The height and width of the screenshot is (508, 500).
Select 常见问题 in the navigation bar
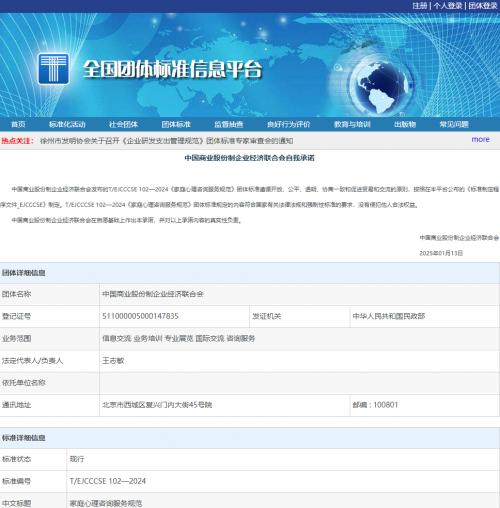pos(454,124)
